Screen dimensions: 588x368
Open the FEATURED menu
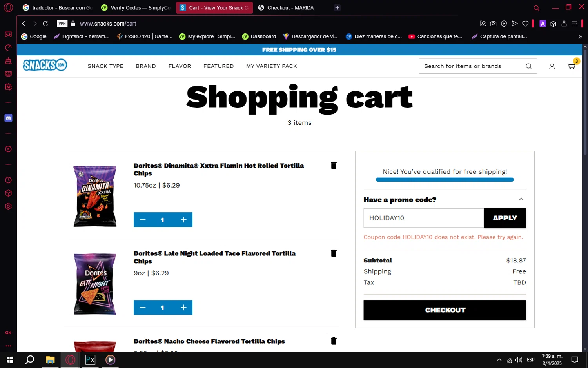[x=218, y=66]
